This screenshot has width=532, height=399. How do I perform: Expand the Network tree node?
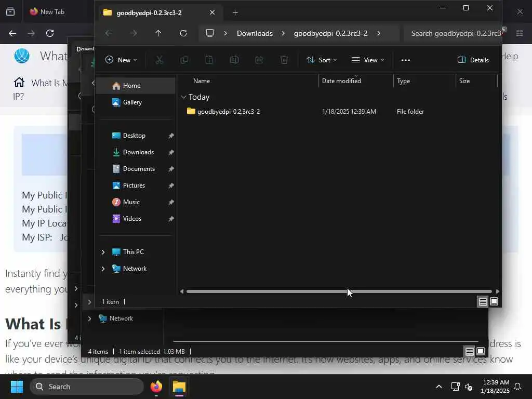[103, 269]
